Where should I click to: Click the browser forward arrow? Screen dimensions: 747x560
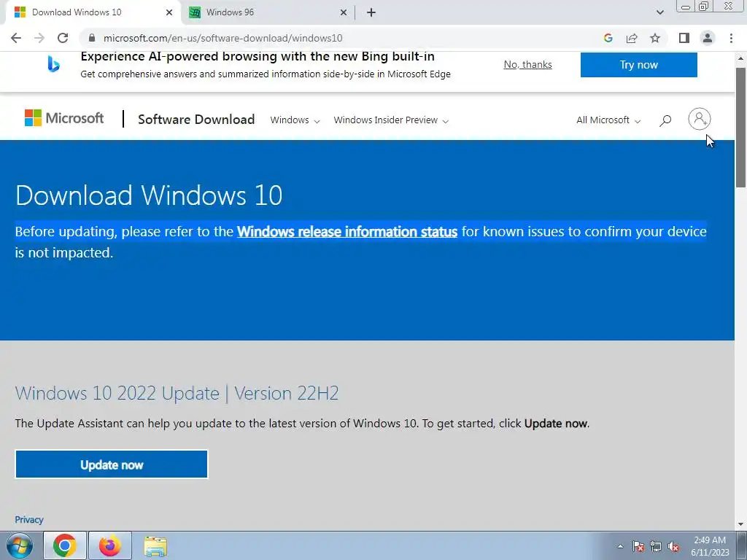pyautogui.click(x=39, y=38)
